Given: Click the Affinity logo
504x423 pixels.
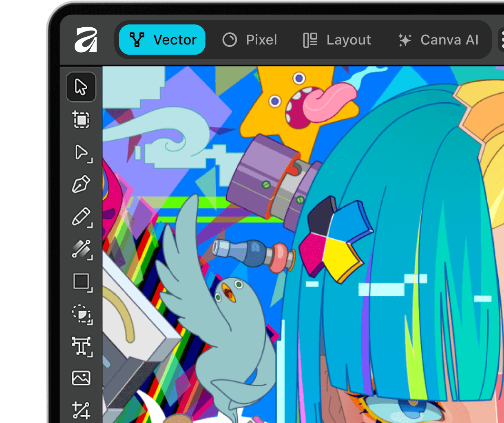Looking at the screenshot, I should (86, 40).
